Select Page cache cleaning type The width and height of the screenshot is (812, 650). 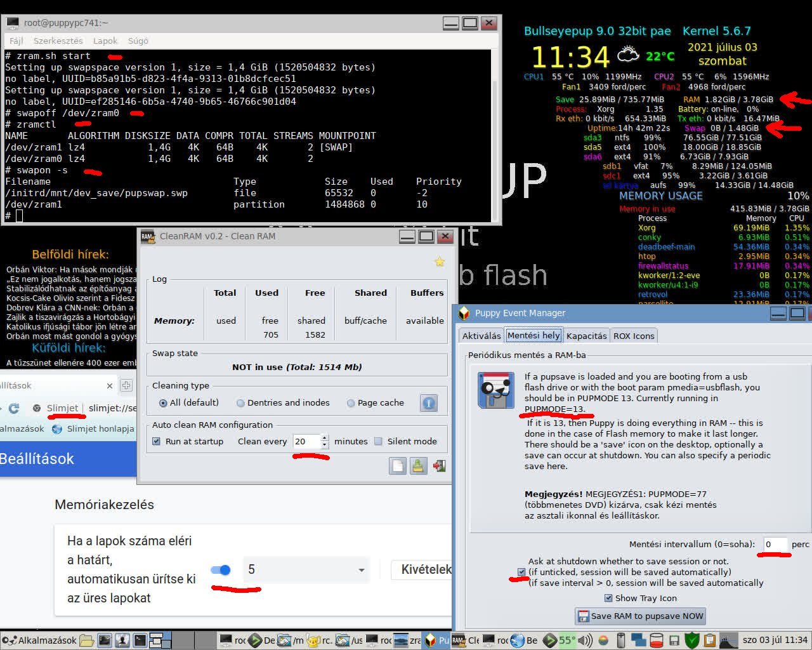pyautogui.click(x=376, y=403)
